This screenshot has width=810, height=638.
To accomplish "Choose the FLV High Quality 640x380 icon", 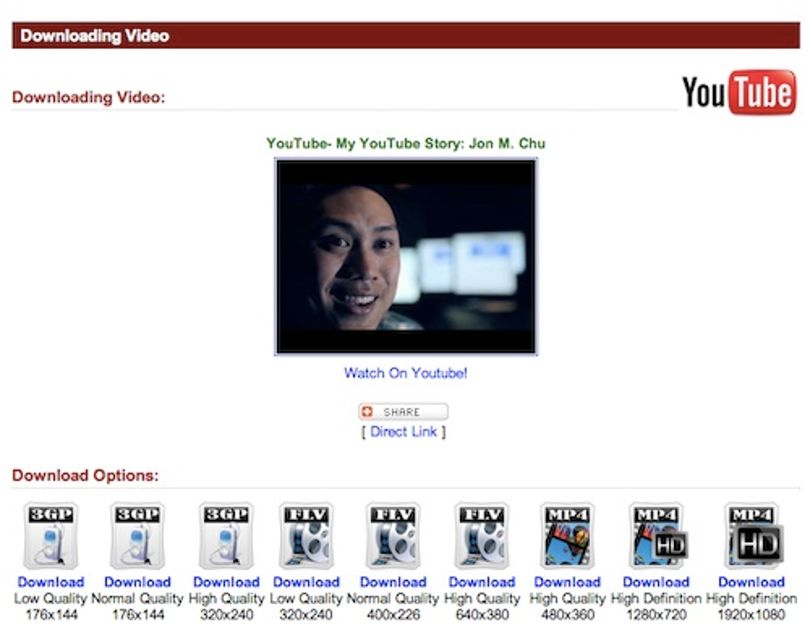I will point(482,536).
